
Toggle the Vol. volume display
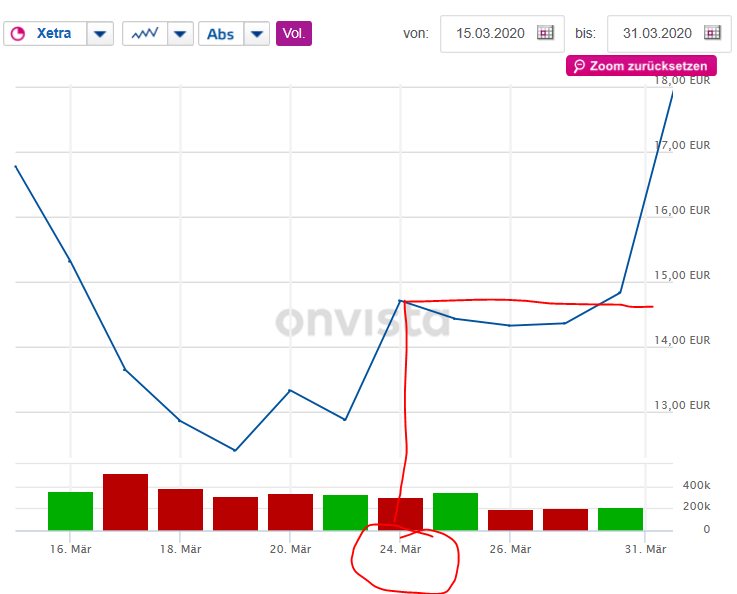point(294,33)
